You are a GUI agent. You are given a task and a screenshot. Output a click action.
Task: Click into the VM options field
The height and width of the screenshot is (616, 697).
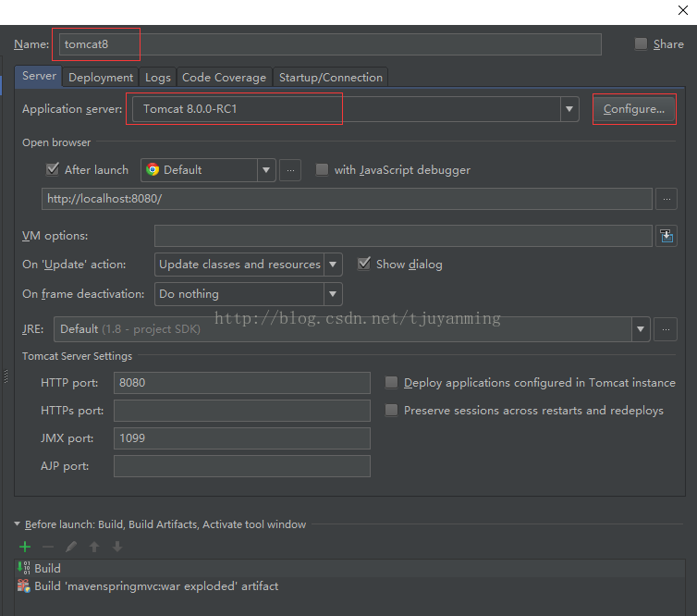[x=403, y=236]
